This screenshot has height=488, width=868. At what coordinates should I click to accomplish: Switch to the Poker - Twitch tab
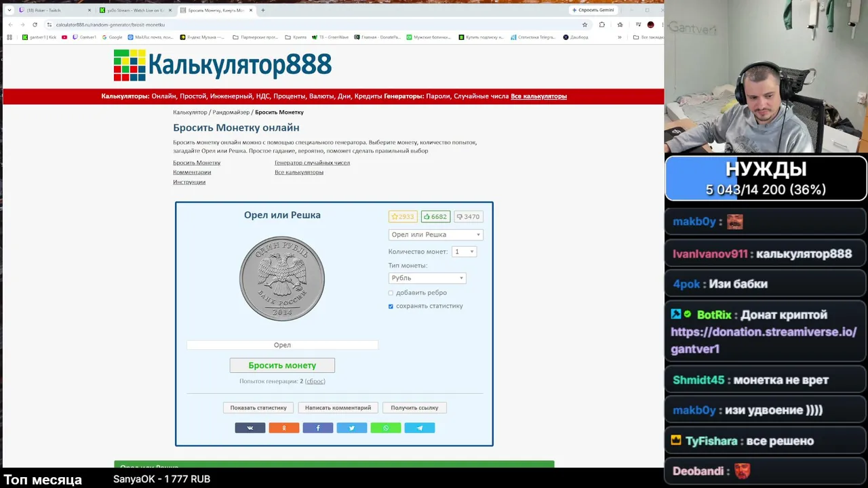pos(54,10)
